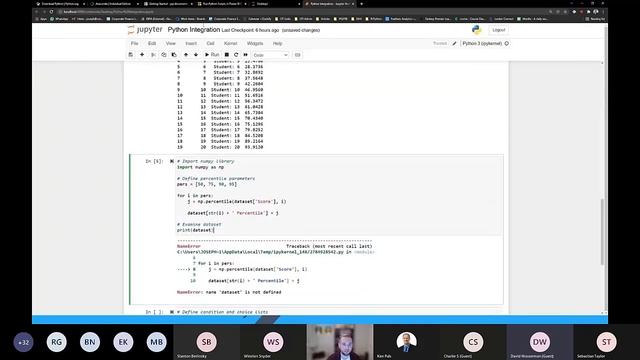Open the Insert menu
Screen dimensions: 640x360
pyautogui.click(x=191, y=43)
